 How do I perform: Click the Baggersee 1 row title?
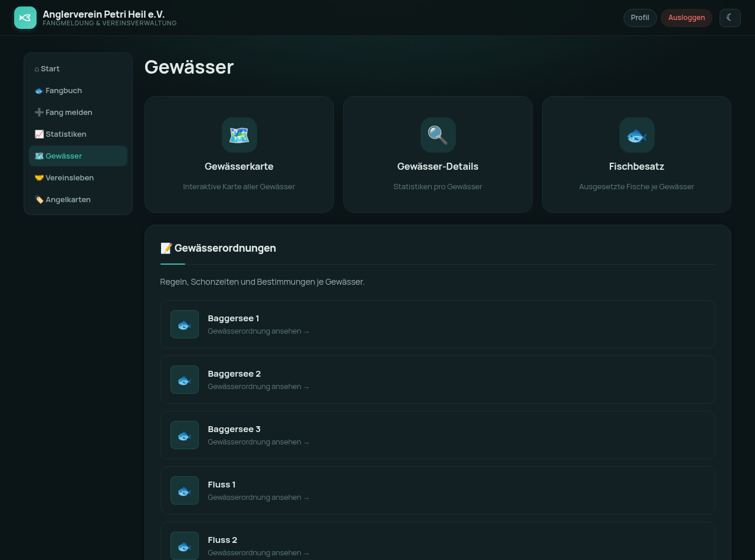[234, 318]
